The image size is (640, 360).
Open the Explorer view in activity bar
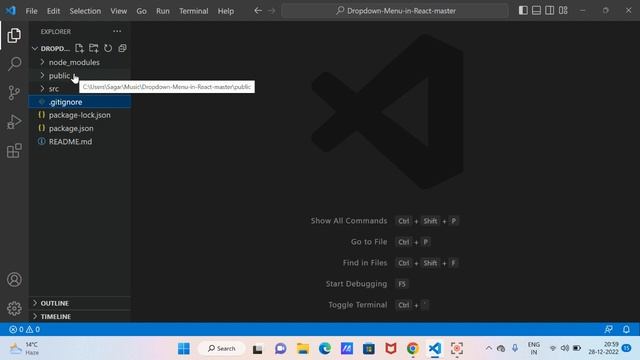click(14, 36)
